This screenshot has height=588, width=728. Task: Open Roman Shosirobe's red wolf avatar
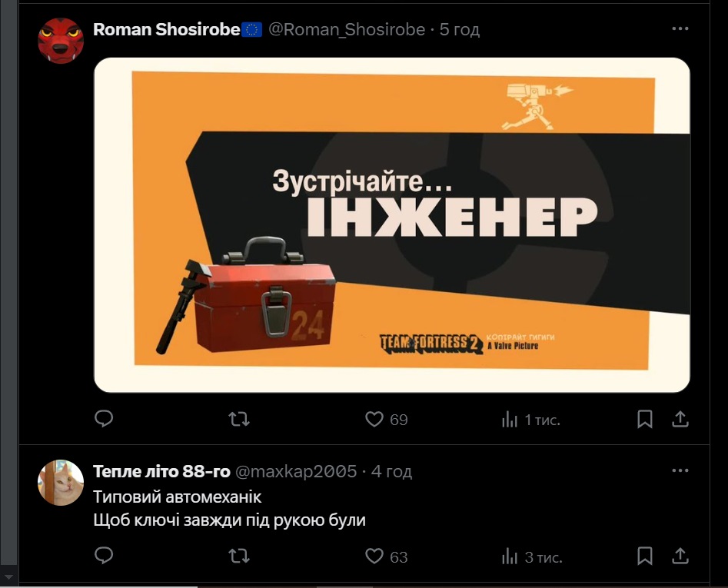coord(61,41)
